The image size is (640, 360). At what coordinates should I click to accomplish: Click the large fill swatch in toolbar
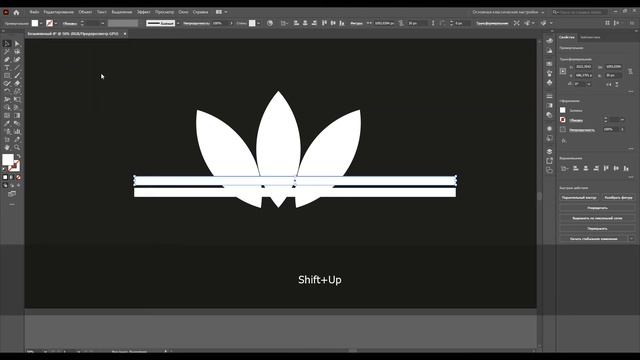point(7,160)
